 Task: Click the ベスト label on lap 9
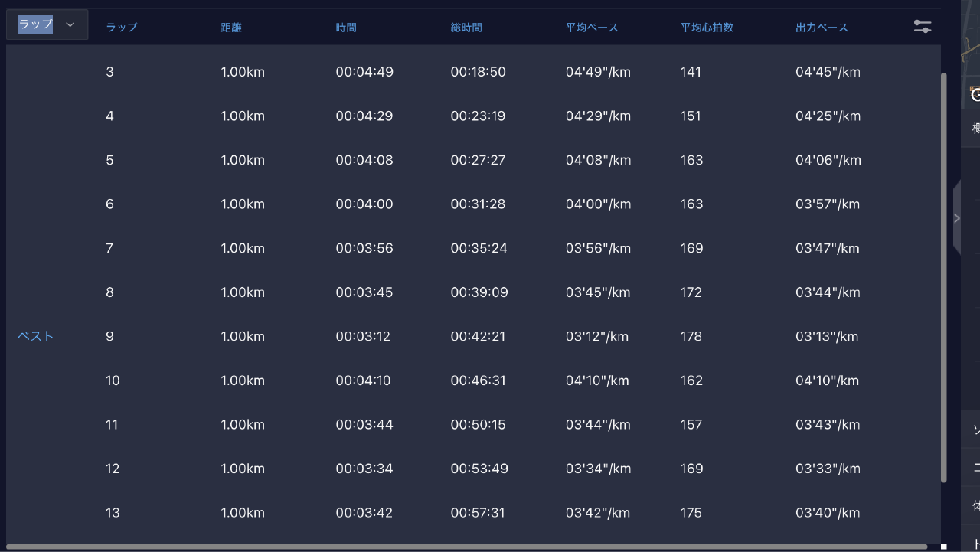36,337
